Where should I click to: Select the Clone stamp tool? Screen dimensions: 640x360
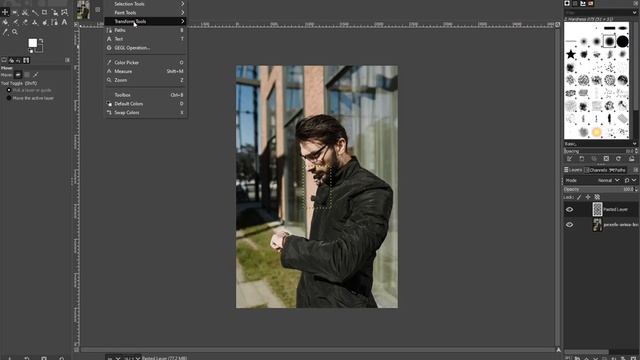click(x=35, y=22)
